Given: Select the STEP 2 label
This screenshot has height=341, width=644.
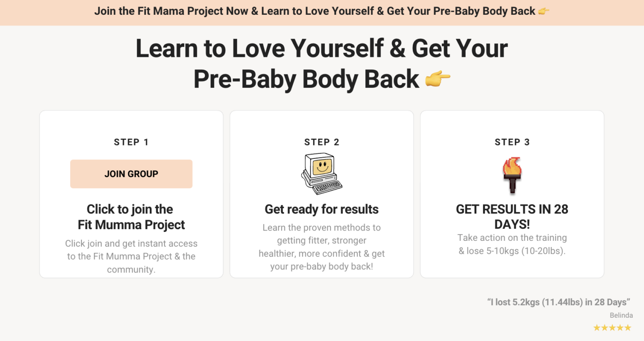Looking at the screenshot, I should pyautogui.click(x=322, y=142).
